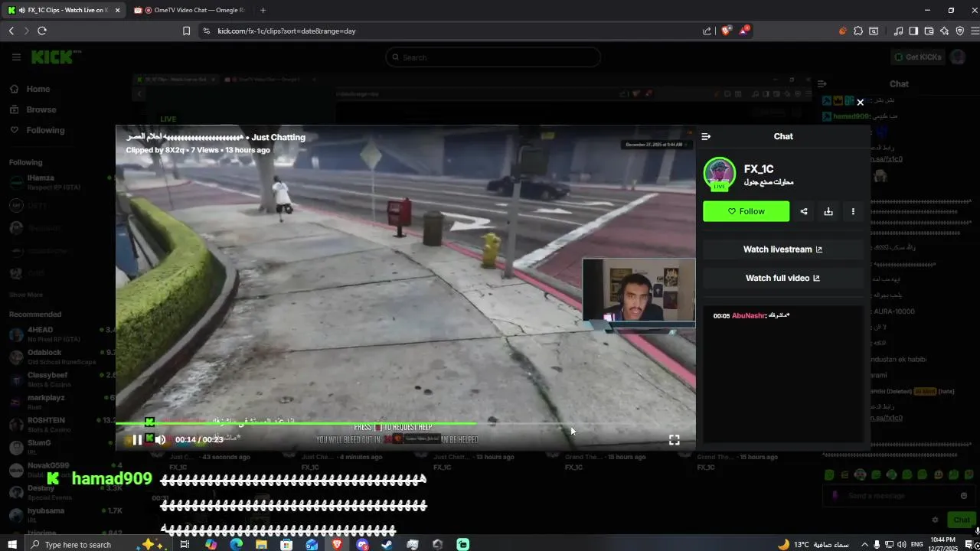Open Watch full video link
Screen dimensions: 980x551
[782, 278]
